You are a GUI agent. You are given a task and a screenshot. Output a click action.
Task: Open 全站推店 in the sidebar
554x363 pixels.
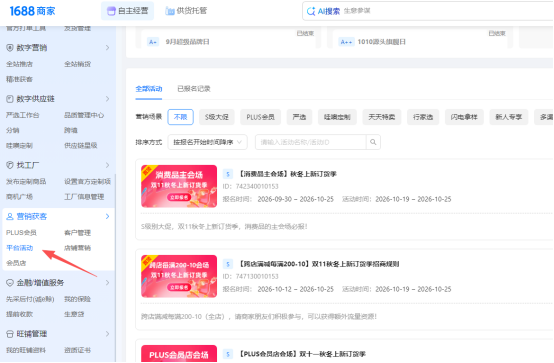19,64
